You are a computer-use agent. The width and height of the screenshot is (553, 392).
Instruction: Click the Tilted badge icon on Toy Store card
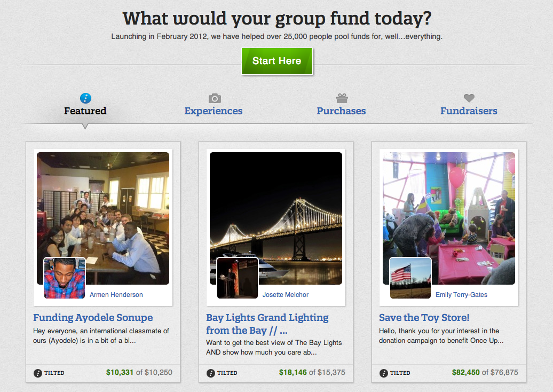click(384, 373)
